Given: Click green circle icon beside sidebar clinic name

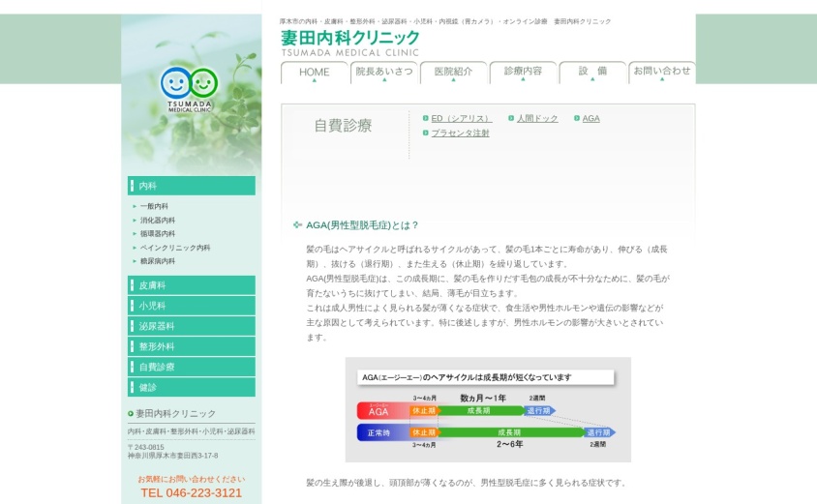Looking at the screenshot, I should pos(131,414).
